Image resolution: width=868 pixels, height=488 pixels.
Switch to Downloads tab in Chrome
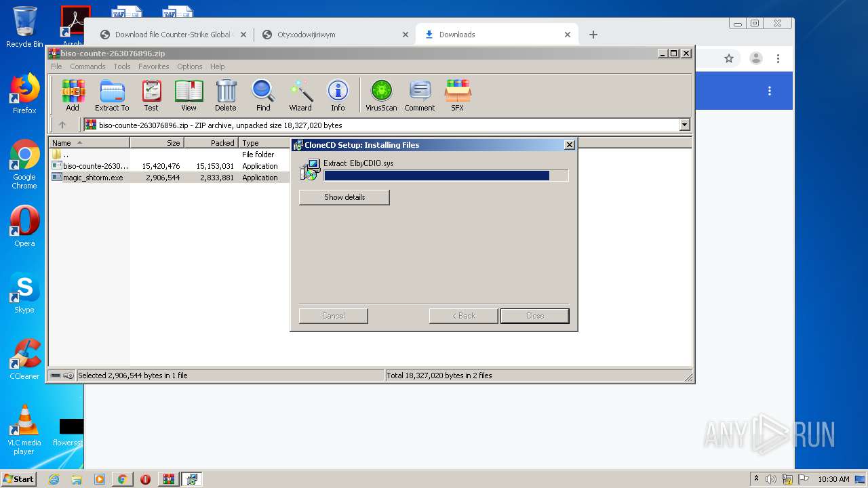point(497,35)
